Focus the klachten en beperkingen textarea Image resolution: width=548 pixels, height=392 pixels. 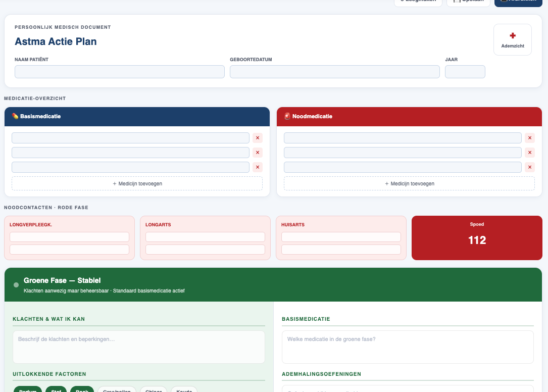(x=139, y=347)
